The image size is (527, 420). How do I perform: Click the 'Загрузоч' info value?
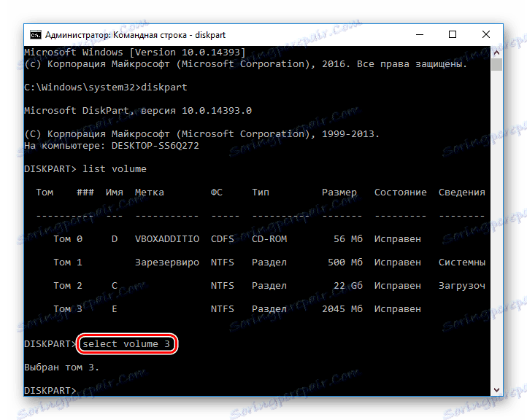[462, 286]
